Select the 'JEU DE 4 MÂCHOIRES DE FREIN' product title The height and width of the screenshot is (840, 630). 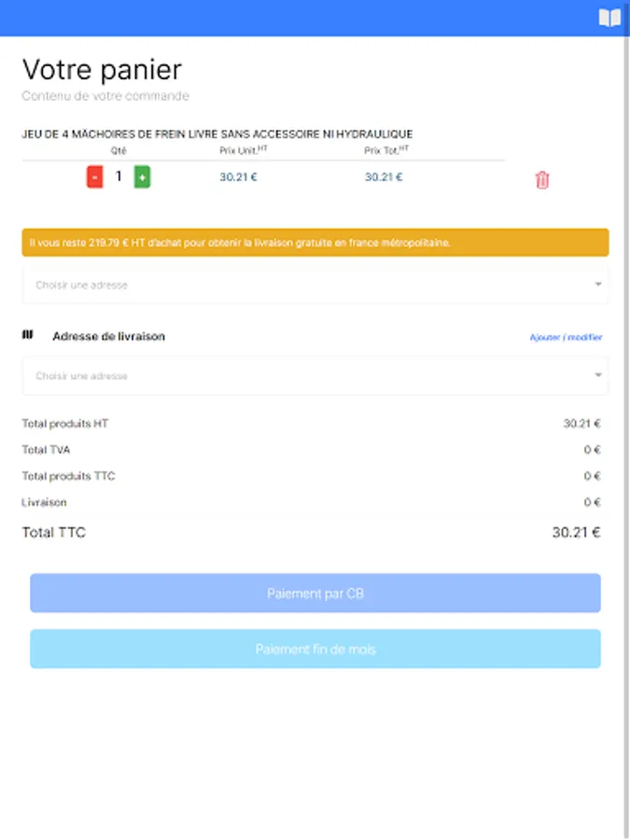pos(217,134)
